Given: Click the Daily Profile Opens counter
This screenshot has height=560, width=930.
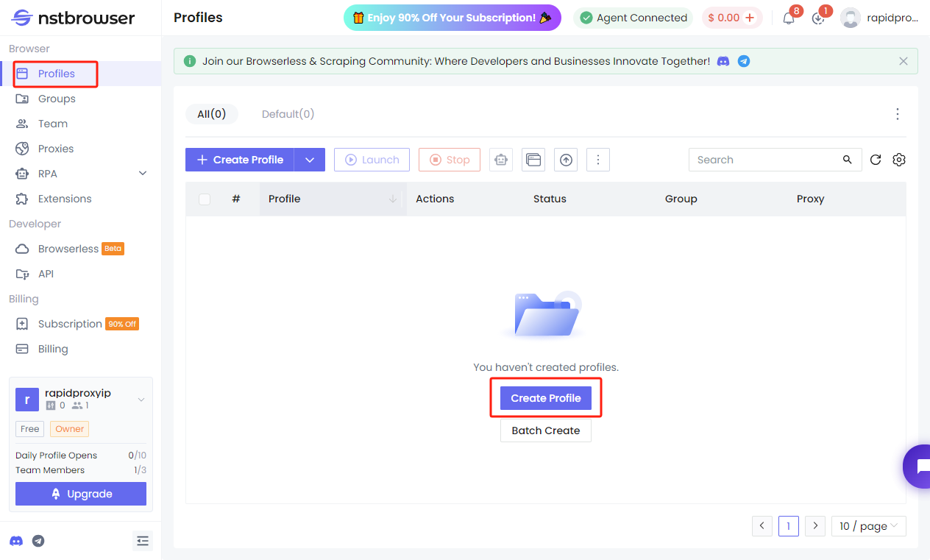Looking at the screenshot, I should pyautogui.click(x=81, y=456).
